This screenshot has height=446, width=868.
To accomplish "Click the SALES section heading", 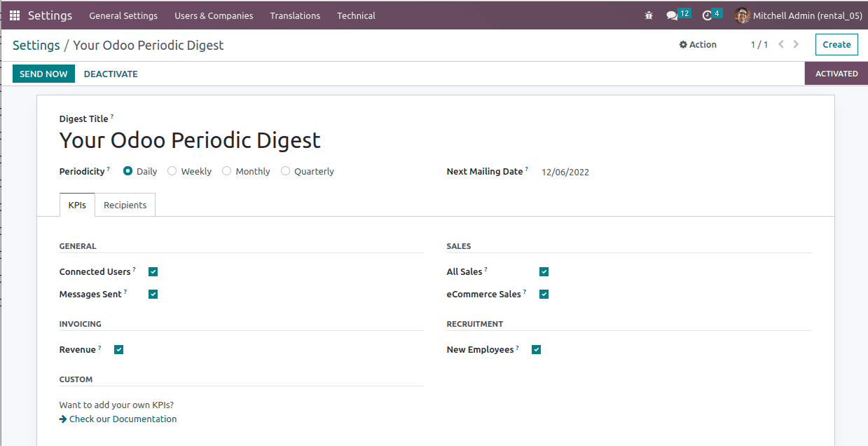I will (x=459, y=246).
